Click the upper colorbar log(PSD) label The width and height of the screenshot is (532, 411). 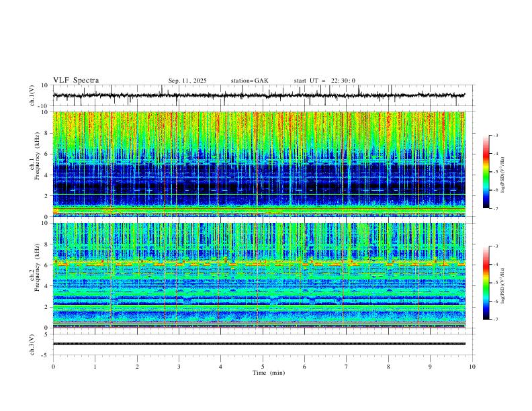tap(503, 175)
